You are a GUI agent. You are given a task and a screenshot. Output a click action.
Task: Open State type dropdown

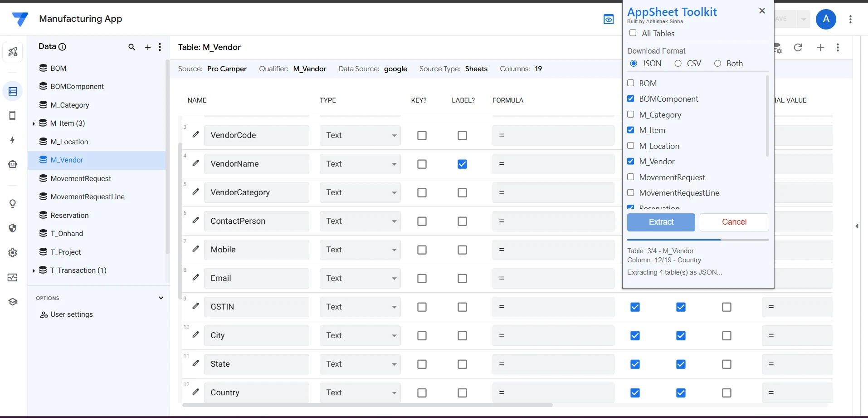(x=360, y=364)
